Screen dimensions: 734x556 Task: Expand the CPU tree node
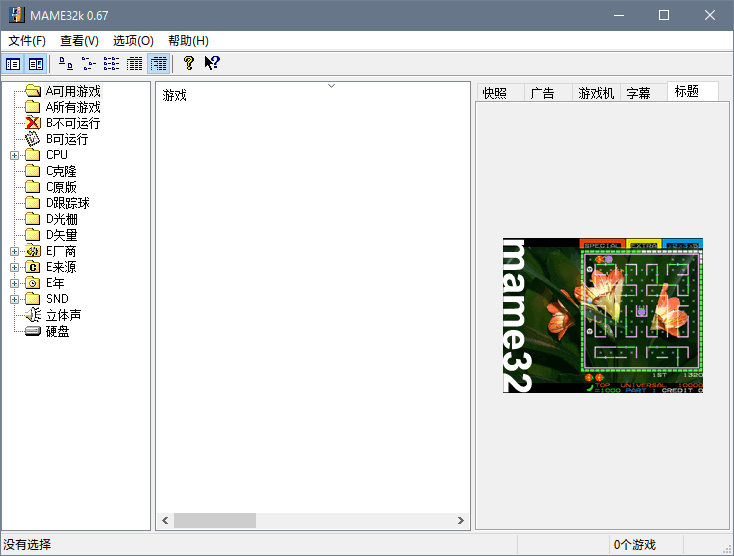[14, 155]
